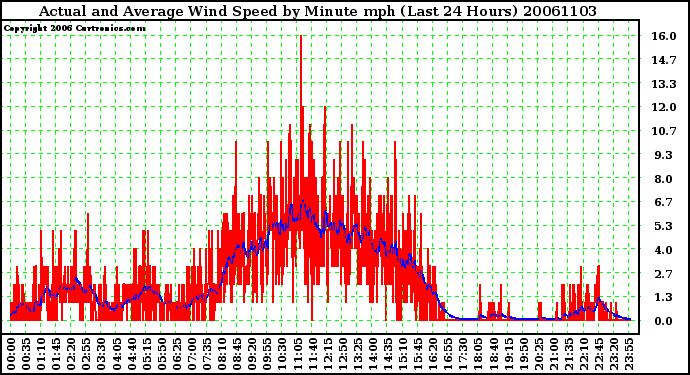Click the 13.3 y-axis label
Image resolution: width=690 pixels, height=375 pixels.
coord(664,84)
